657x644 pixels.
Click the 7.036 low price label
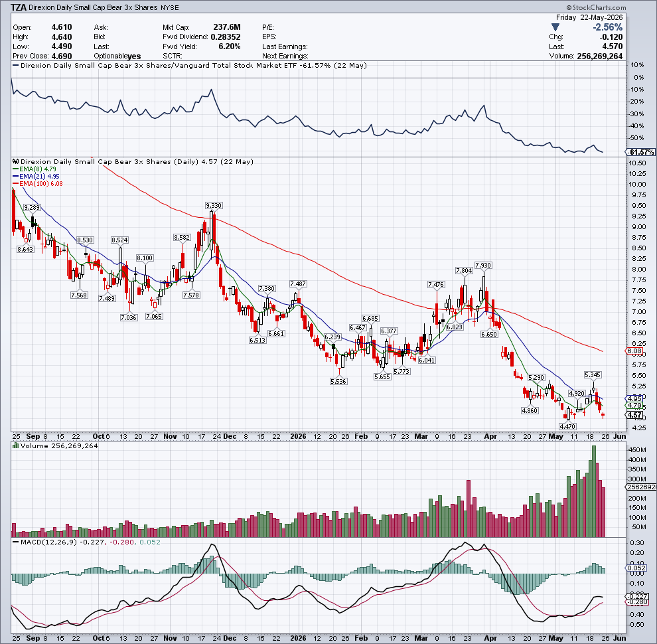coord(129,317)
